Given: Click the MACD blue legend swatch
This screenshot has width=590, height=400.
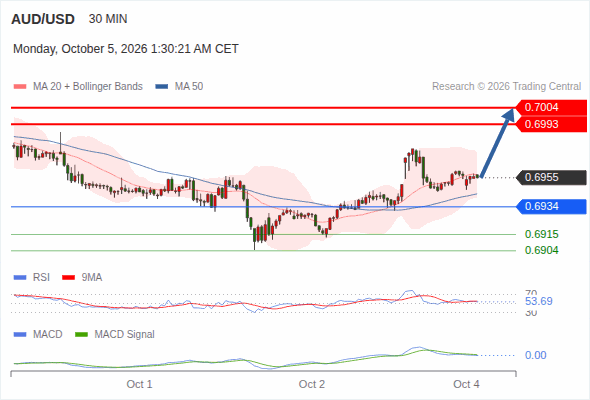Looking at the screenshot, I should pyautogui.click(x=20, y=335).
